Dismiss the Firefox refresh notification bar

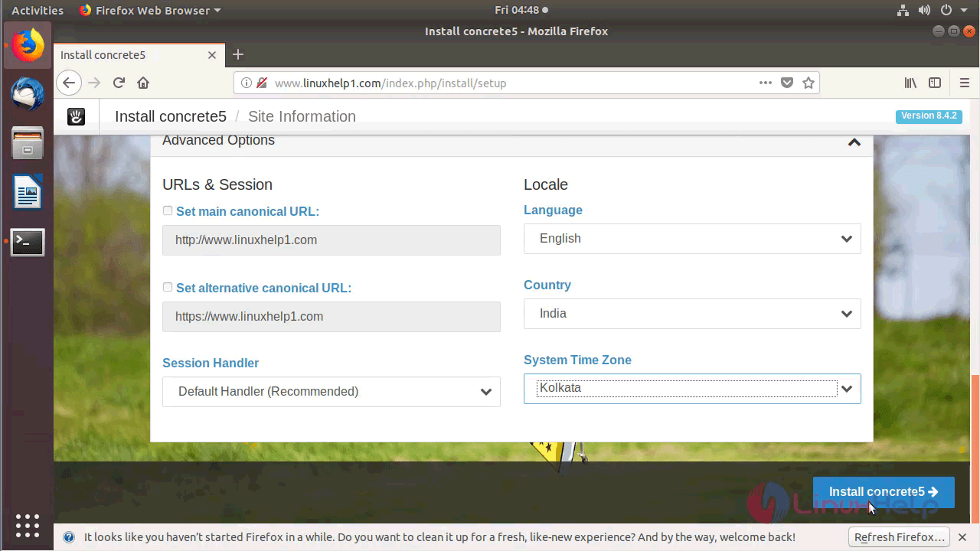click(x=963, y=537)
